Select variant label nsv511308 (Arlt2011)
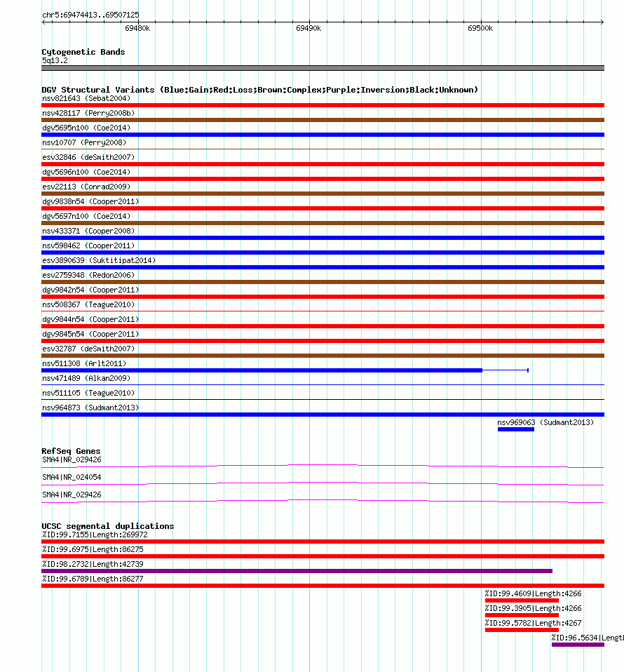Screen dimensions: 624x672 point(84,363)
